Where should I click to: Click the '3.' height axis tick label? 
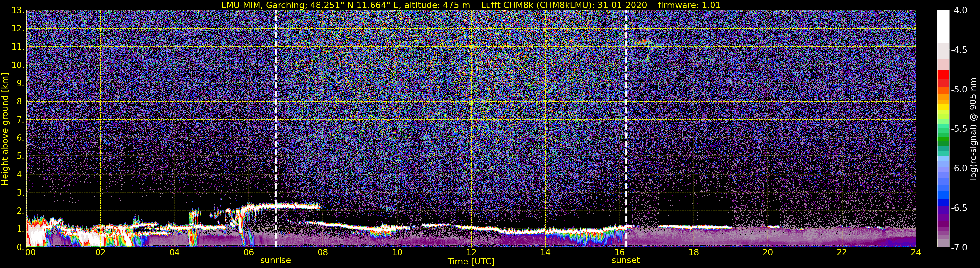(20, 192)
